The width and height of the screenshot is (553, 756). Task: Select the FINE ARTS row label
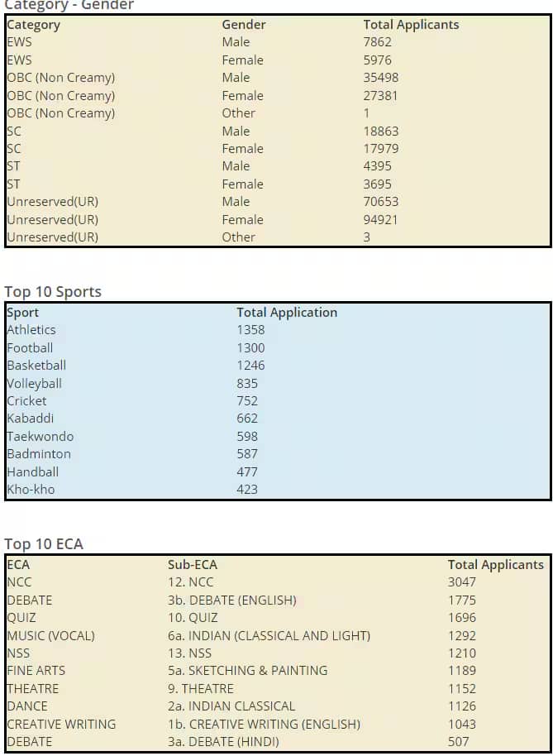coord(36,671)
